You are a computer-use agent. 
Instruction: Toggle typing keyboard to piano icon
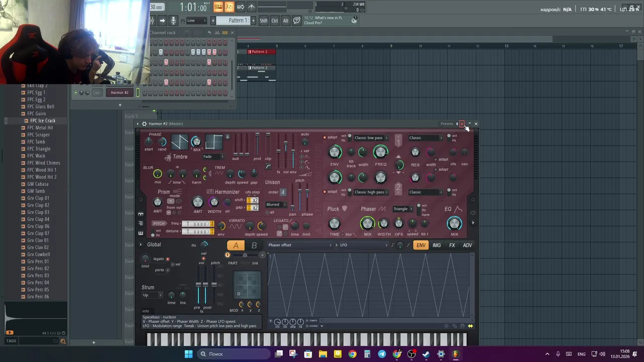(x=218, y=7)
